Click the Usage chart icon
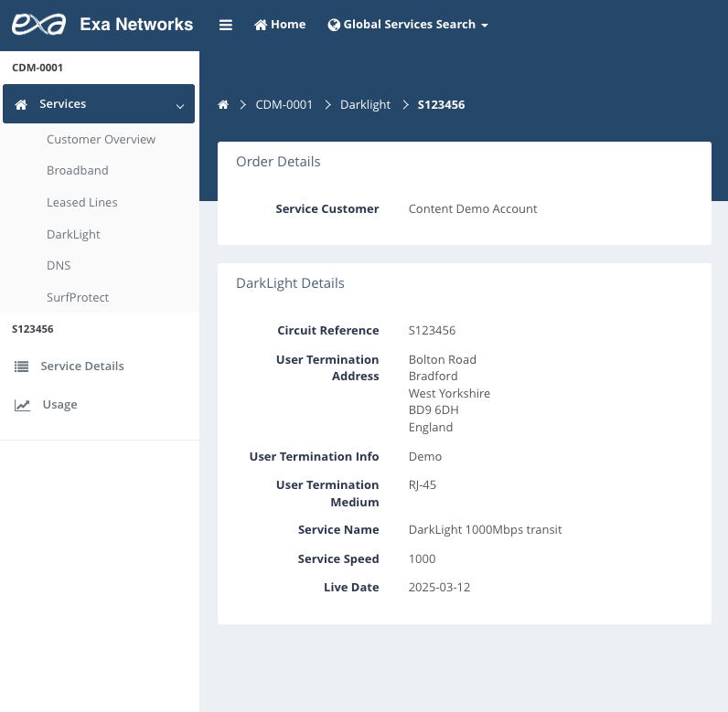This screenshot has height=712, width=728. pos(22,405)
